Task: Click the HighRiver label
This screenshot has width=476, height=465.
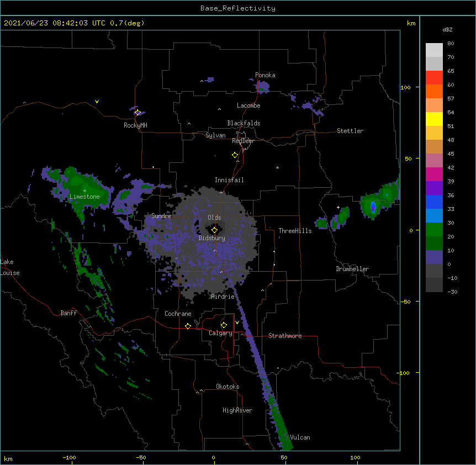Action: (x=237, y=410)
